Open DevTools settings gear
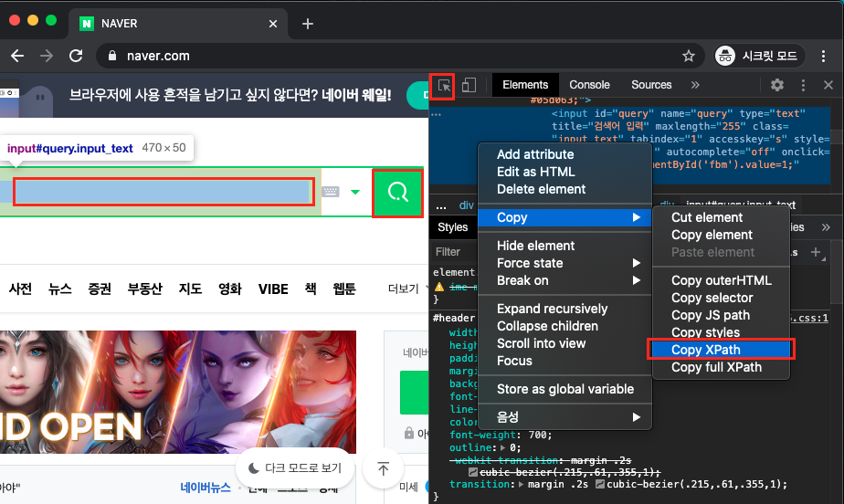The height and width of the screenshot is (504, 844). 776,85
